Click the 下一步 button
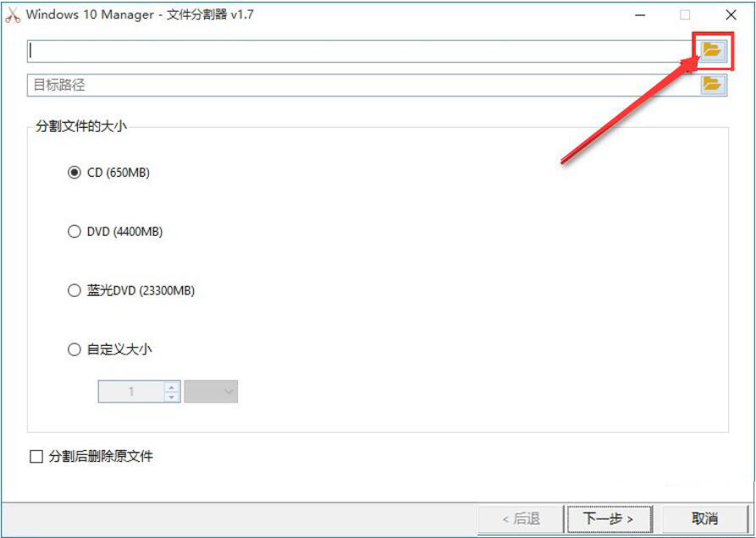Viewport: 756px width, 538px height. pos(610,519)
